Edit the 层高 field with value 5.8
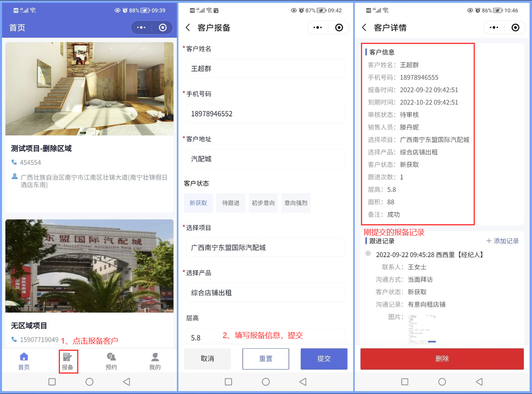532x394 pixels. [266, 338]
